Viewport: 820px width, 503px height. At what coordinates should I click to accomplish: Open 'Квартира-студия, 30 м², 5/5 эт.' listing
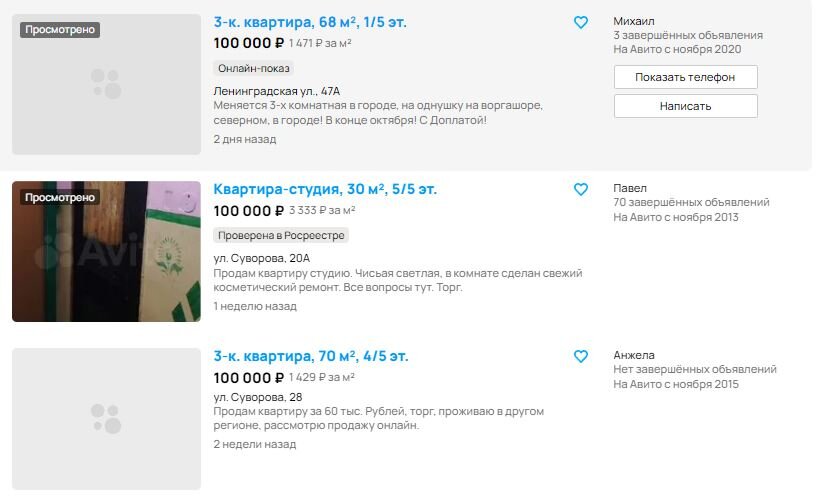tap(325, 189)
